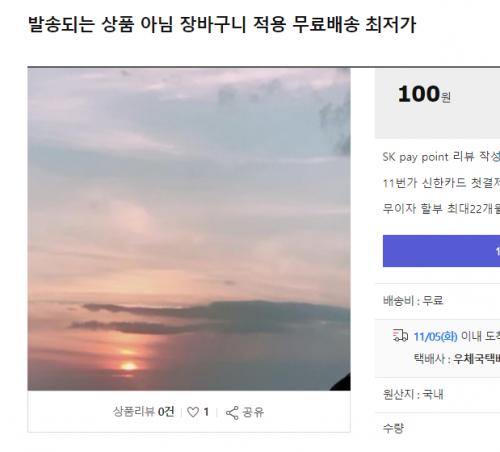
Task: Open 11번가 신한카드 첫결제 offer
Action: click(x=441, y=183)
